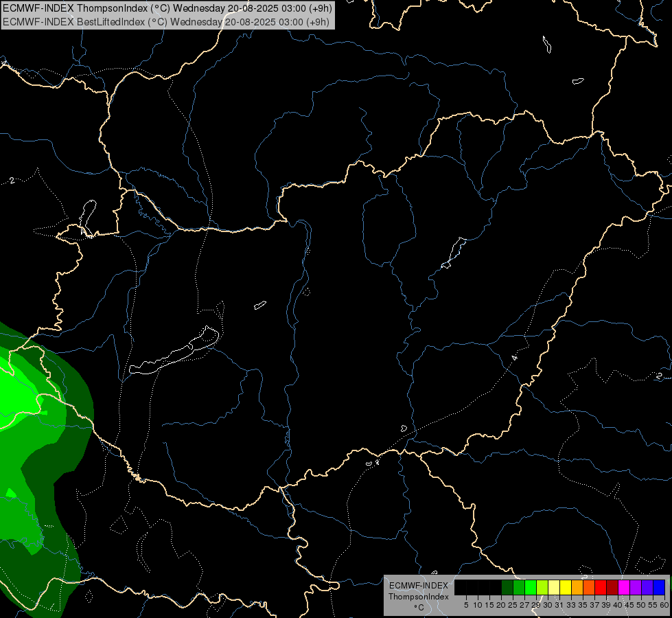Click the '°C' unit label in legend
The image size is (672, 618).
coord(419,607)
